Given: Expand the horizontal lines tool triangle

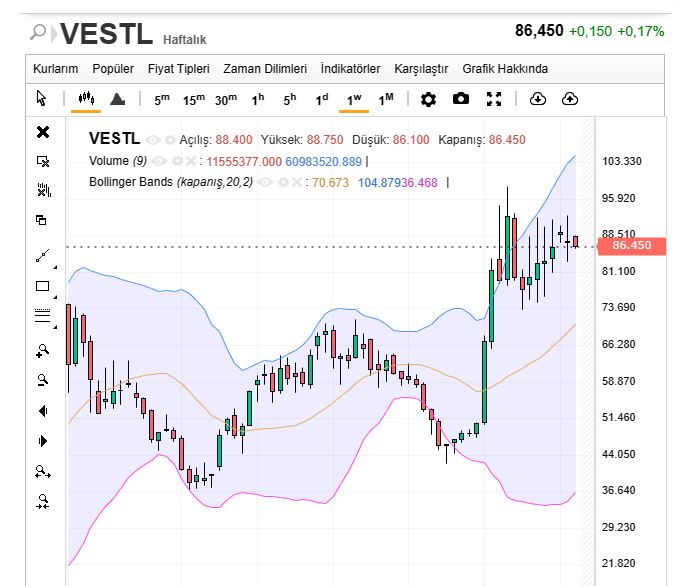Looking at the screenshot, I should click(55, 327).
